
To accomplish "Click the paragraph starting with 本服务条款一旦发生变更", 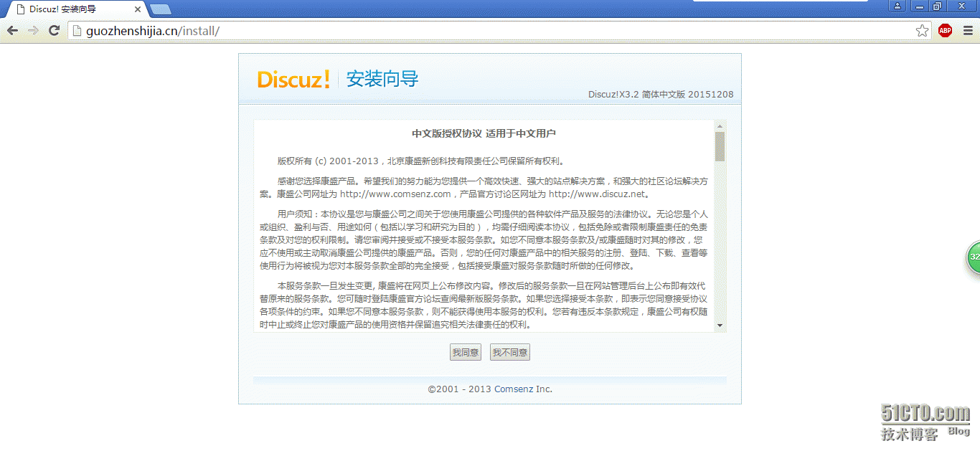I will tap(484, 305).
